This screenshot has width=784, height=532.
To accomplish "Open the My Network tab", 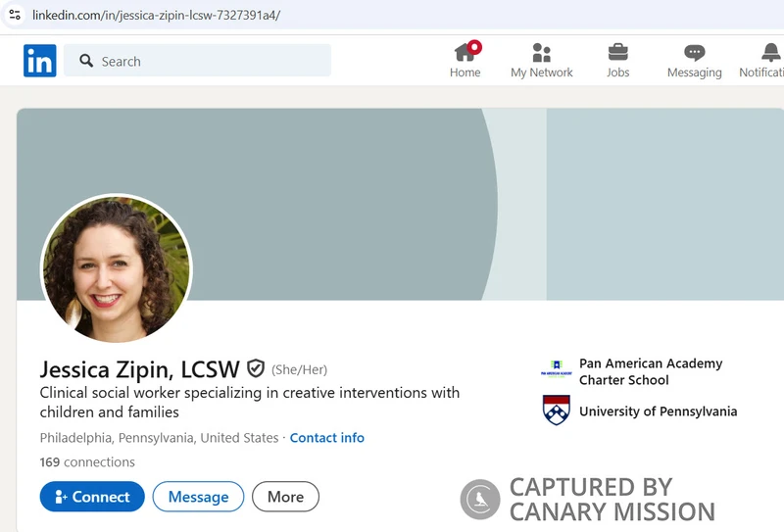I will (x=542, y=60).
